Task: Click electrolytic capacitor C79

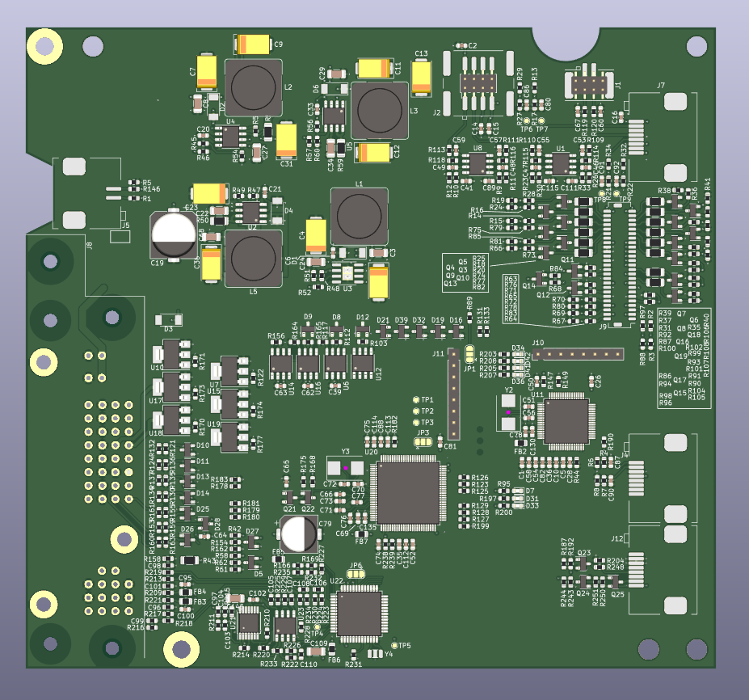Action: click(298, 534)
